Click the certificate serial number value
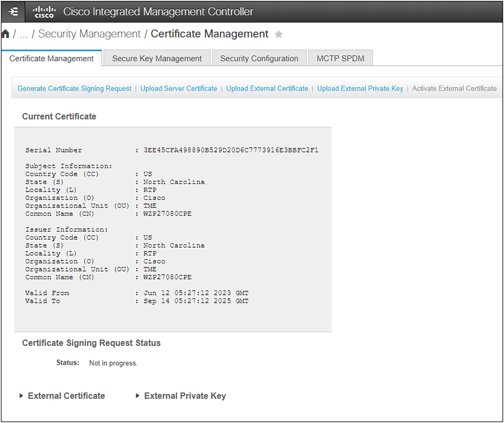 pos(231,150)
